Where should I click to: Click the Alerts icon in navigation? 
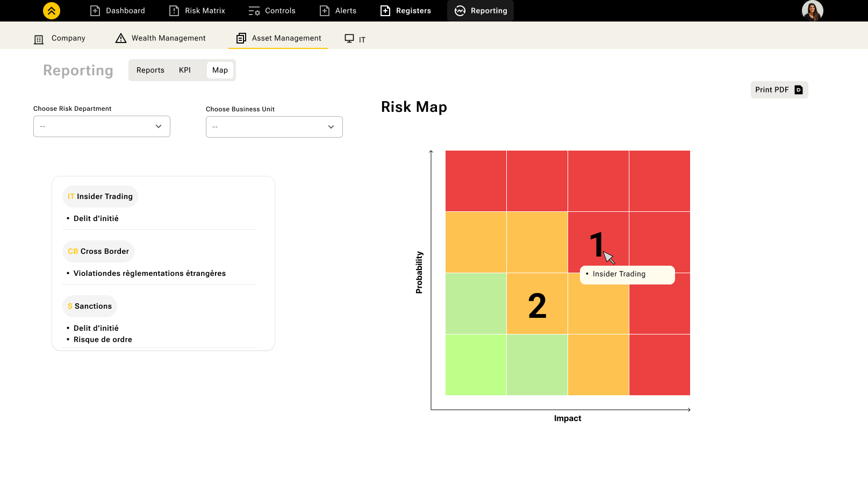325,11
